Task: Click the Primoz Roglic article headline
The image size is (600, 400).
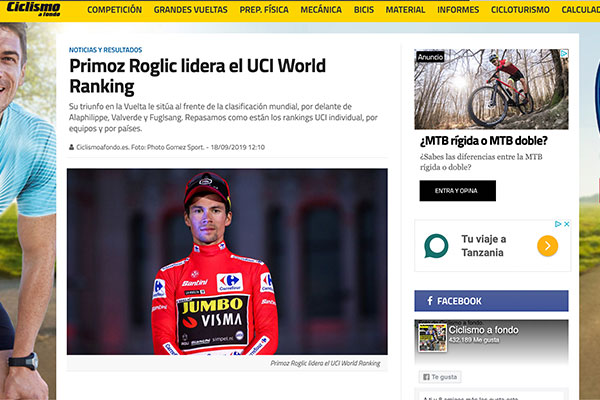Action: click(197, 76)
